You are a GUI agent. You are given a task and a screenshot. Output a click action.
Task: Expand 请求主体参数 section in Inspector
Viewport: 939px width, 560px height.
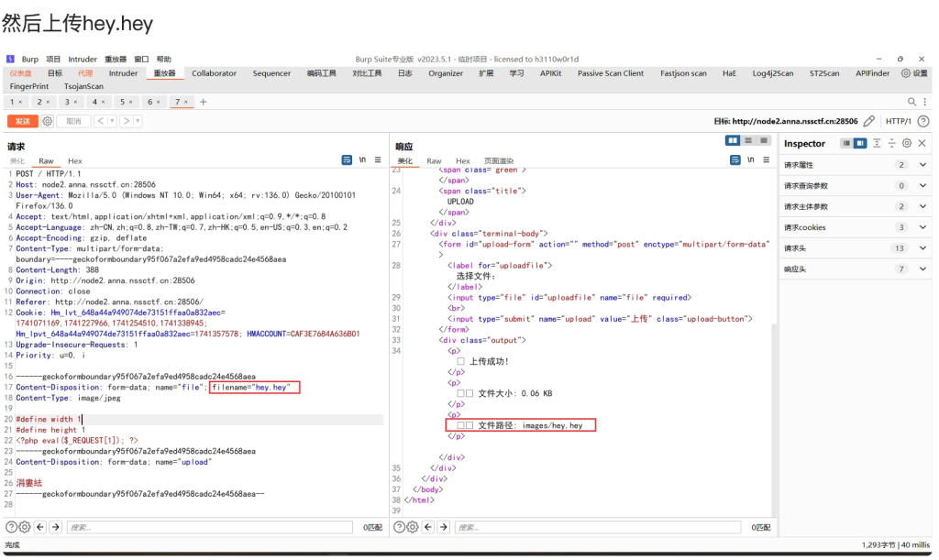tap(922, 206)
